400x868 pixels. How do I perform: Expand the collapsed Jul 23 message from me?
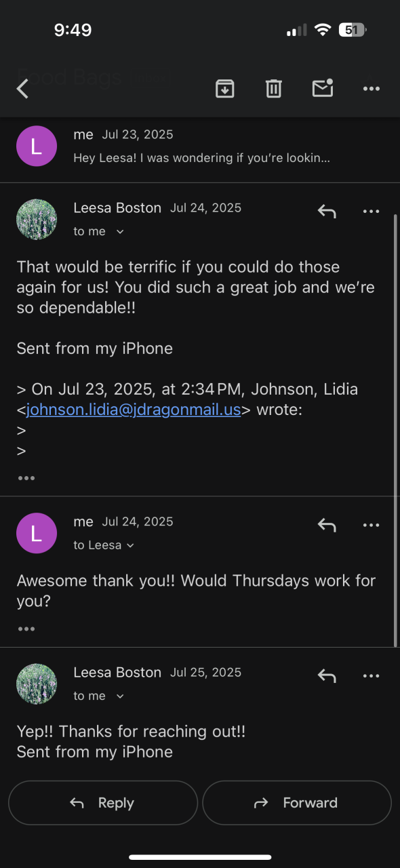200,146
